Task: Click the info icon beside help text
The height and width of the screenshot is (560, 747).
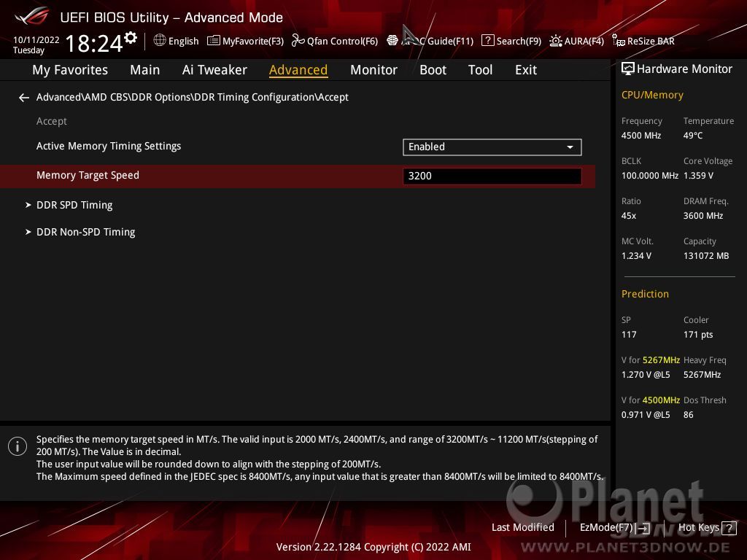Action: [18, 446]
